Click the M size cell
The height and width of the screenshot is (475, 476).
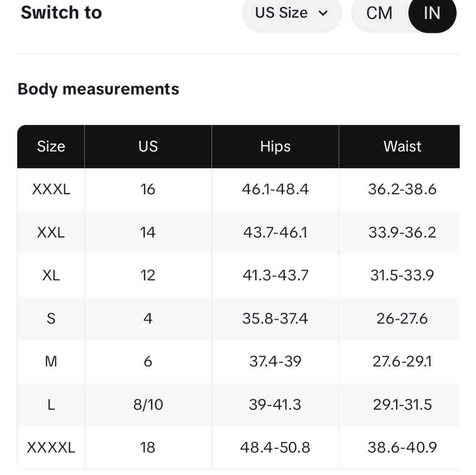51,362
